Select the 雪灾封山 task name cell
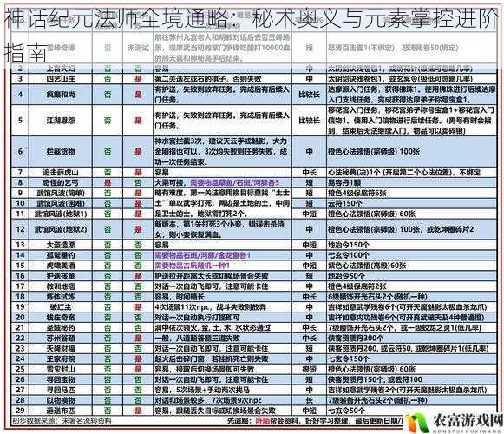This screenshot has width=504, height=434. tap(61, 369)
